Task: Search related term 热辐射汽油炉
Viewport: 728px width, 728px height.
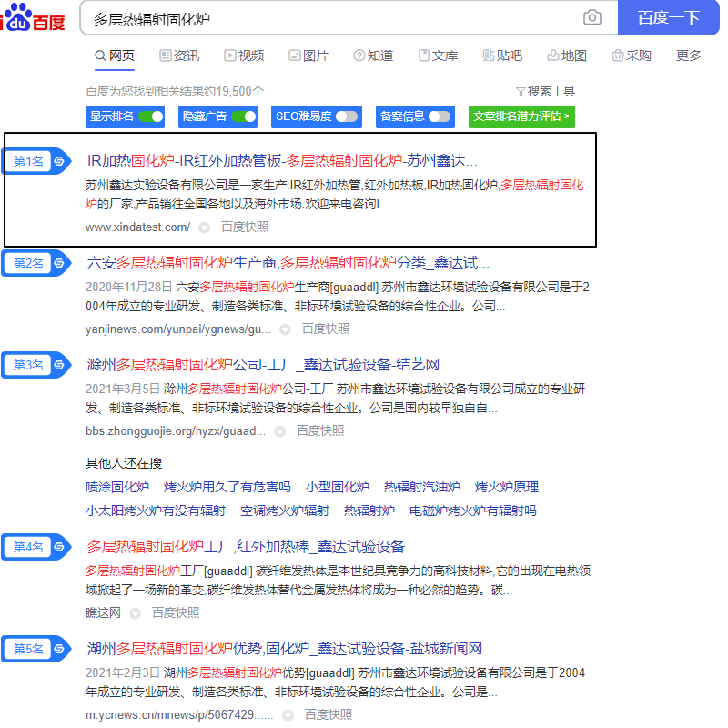Action: pos(422,487)
